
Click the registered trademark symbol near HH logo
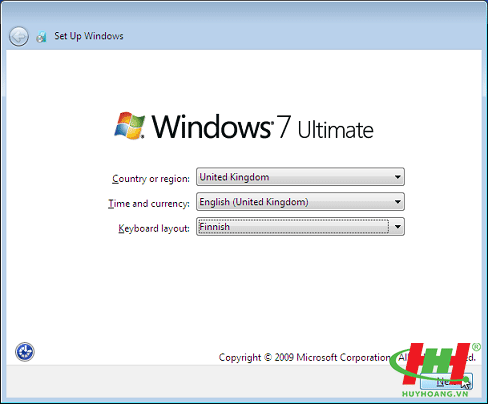click(x=476, y=347)
